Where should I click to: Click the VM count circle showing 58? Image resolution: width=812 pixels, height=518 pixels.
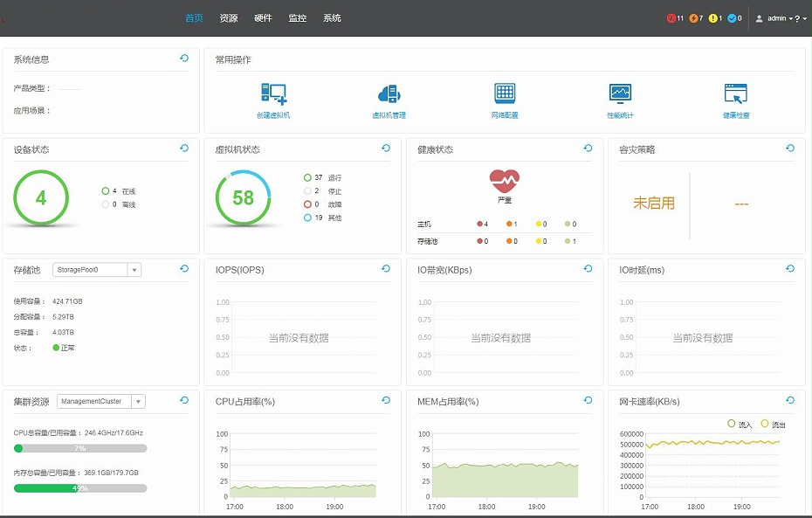244,197
